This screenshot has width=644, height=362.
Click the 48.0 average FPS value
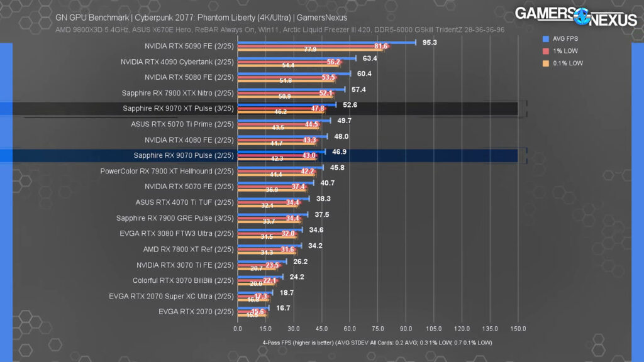click(x=341, y=136)
